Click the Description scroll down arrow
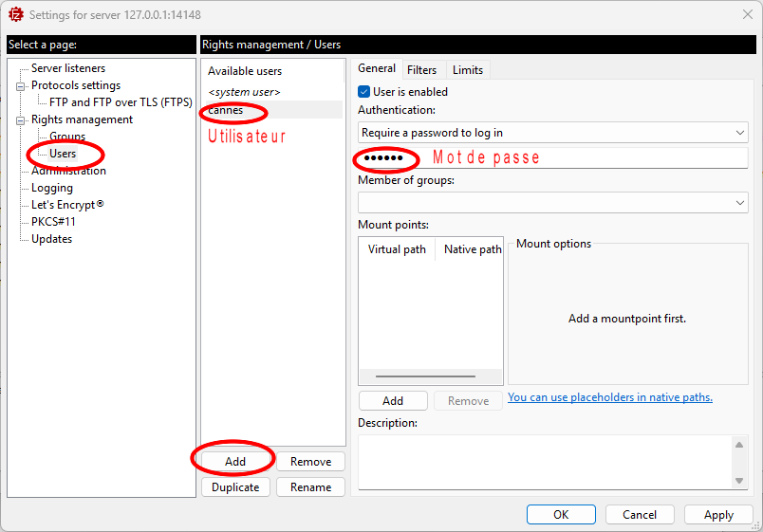The width and height of the screenshot is (763, 532). click(x=740, y=481)
